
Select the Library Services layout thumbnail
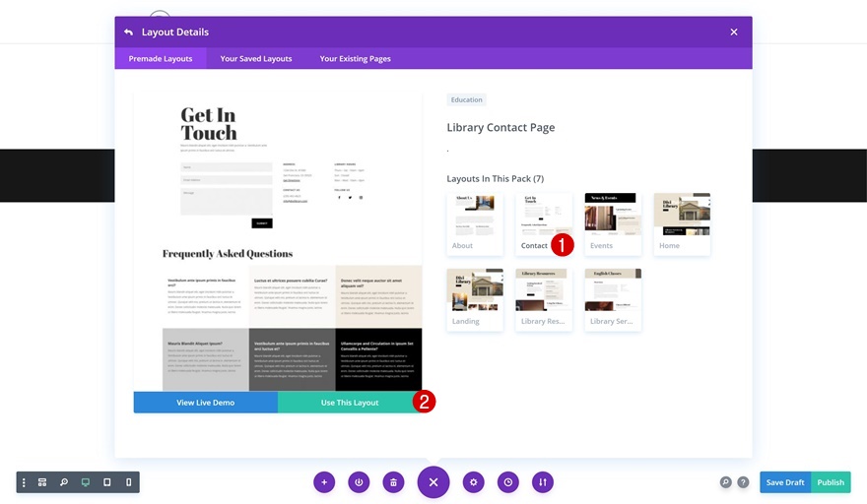(x=613, y=299)
